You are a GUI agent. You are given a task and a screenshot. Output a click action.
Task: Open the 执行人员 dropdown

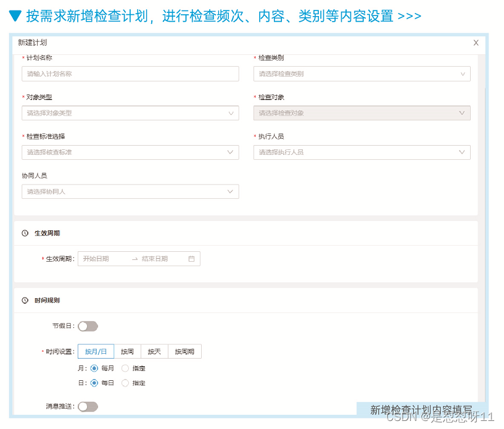click(362, 152)
